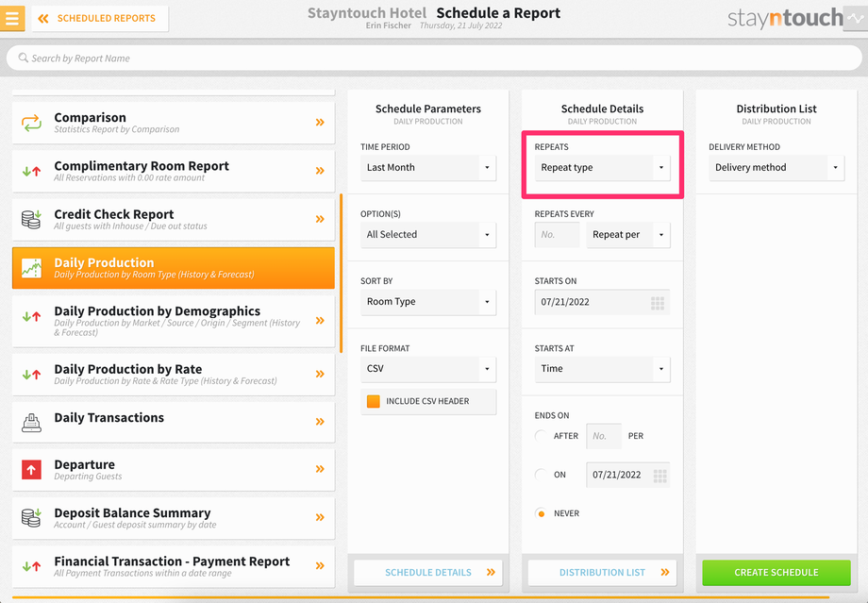Screen dimensions: 868x603
Task: Open Deposit Balance Summary chevron
Action: click(320, 517)
